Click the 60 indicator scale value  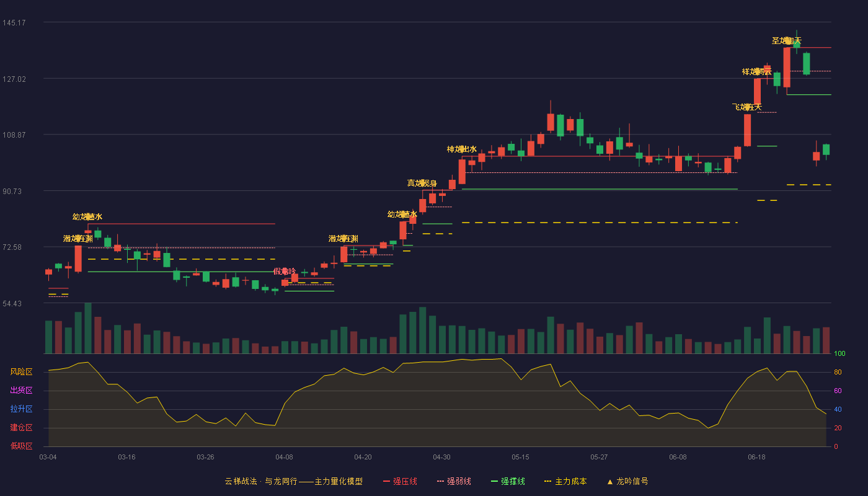click(838, 391)
